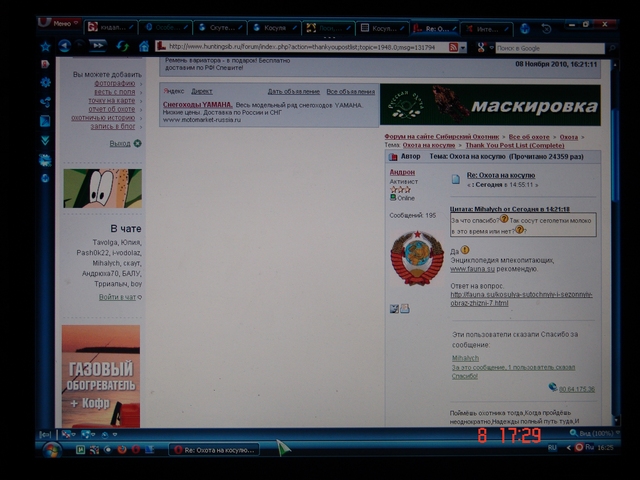Click the 'Выход' logout link
The height and width of the screenshot is (480, 640).
[121, 143]
